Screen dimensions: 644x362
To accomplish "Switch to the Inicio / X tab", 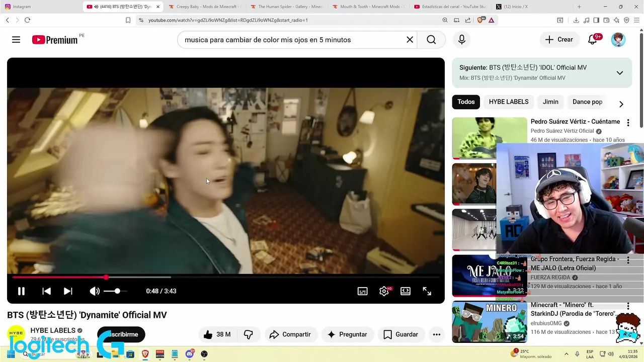I will click(x=532, y=7).
